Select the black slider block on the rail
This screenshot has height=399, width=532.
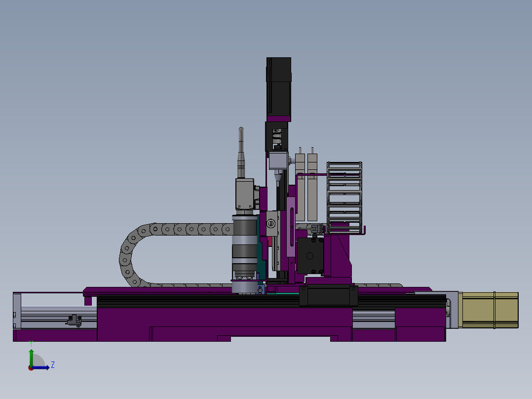pyautogui.click(x=329, y=295)
